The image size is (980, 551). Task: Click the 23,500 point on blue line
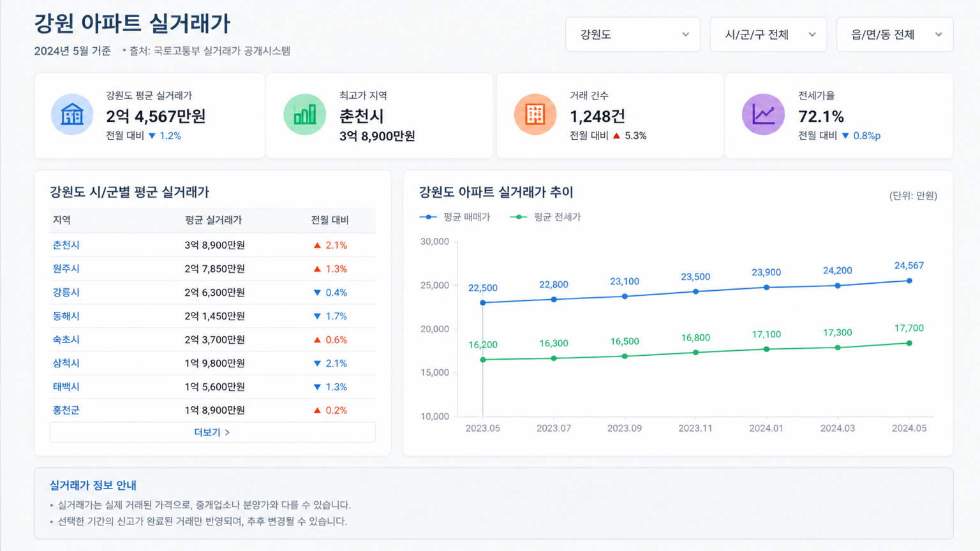[695, 291]
